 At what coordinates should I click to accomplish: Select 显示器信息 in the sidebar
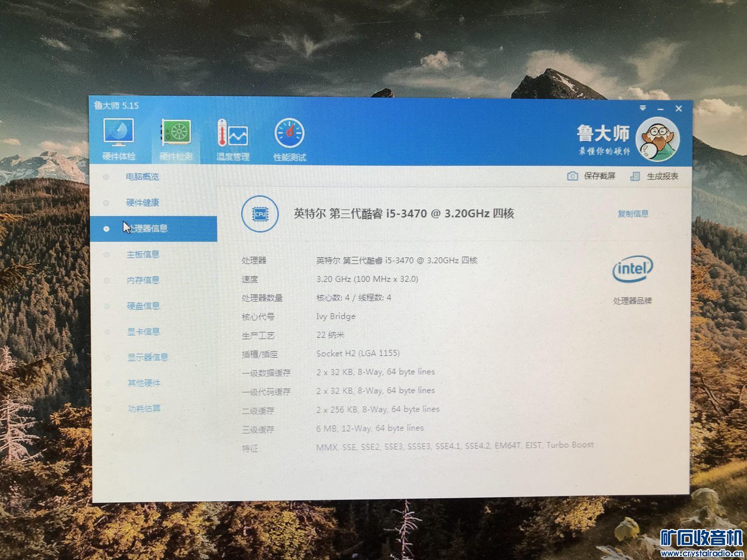point(148,357)
